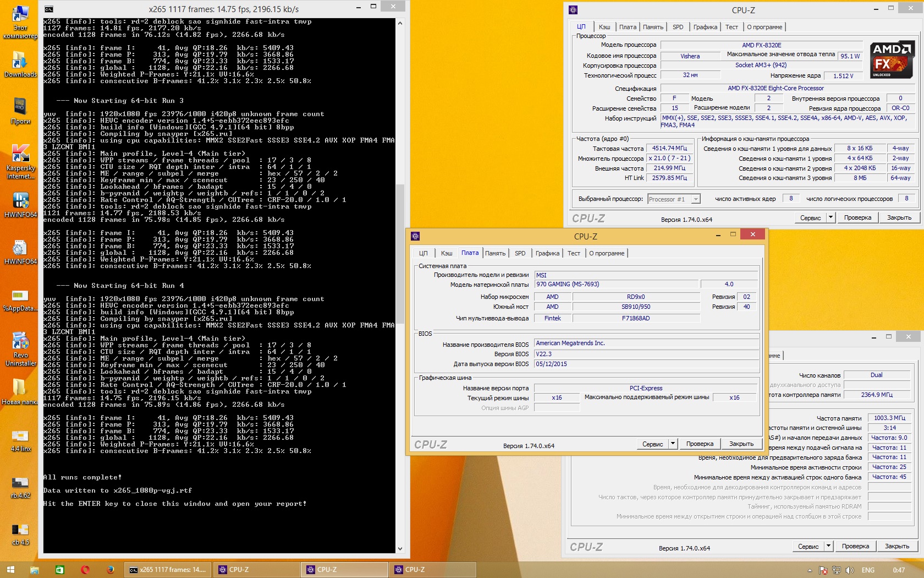Open the Windows Start button
924x578 pixels.
(x=10, y=570)
